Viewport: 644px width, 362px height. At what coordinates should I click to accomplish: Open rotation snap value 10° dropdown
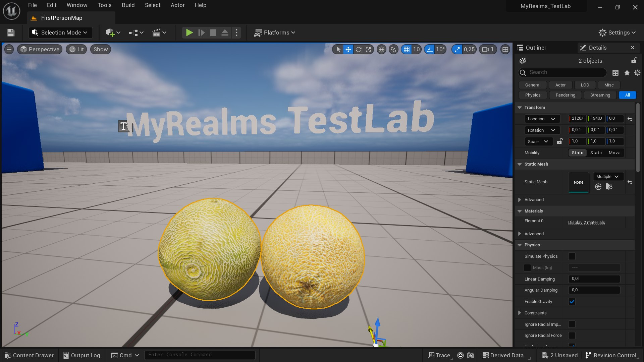pyautogui.click(x=440, y=49)
